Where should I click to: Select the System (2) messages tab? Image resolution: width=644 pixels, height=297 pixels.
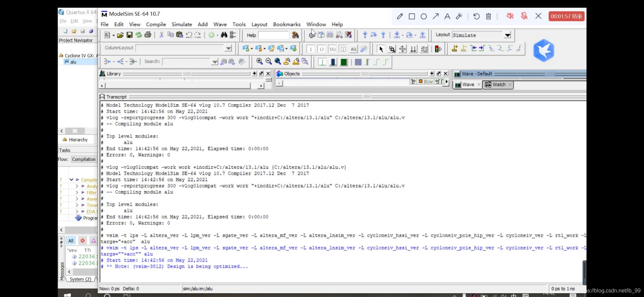tap(80, 279)
